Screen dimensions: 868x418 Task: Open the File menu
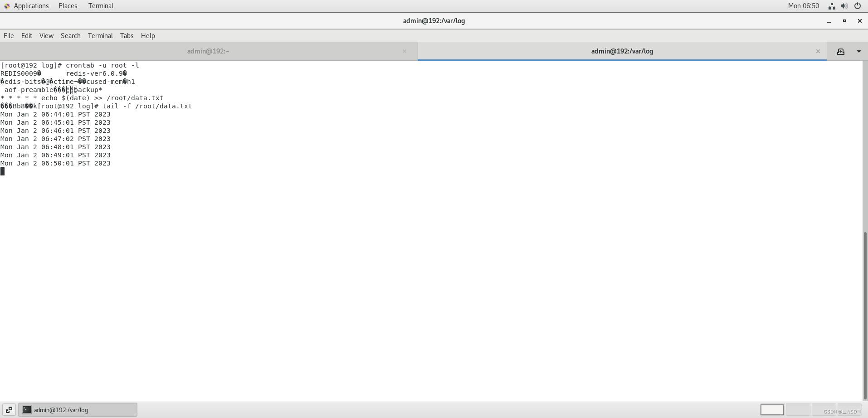9,36
